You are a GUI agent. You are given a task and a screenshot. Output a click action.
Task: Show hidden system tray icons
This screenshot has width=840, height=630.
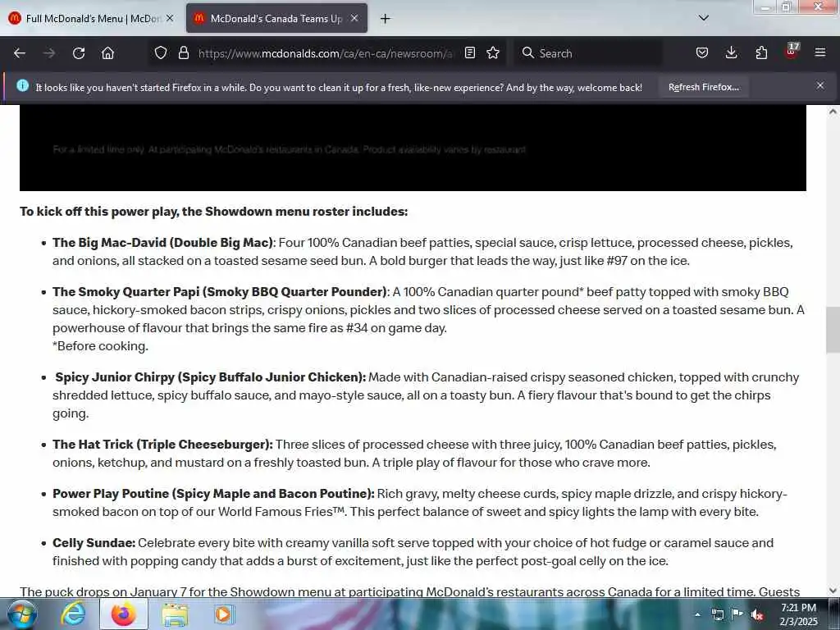point(697,615)
